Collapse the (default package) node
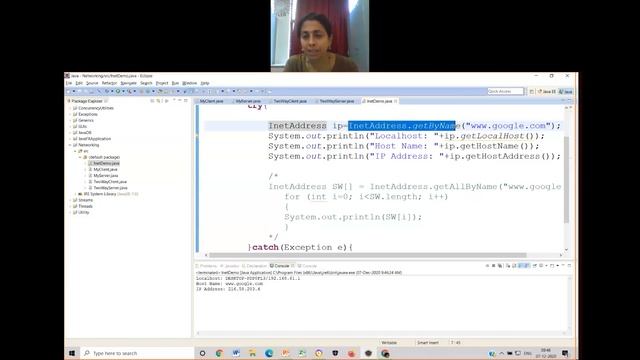The image size is (640, 360). (80, 157)
